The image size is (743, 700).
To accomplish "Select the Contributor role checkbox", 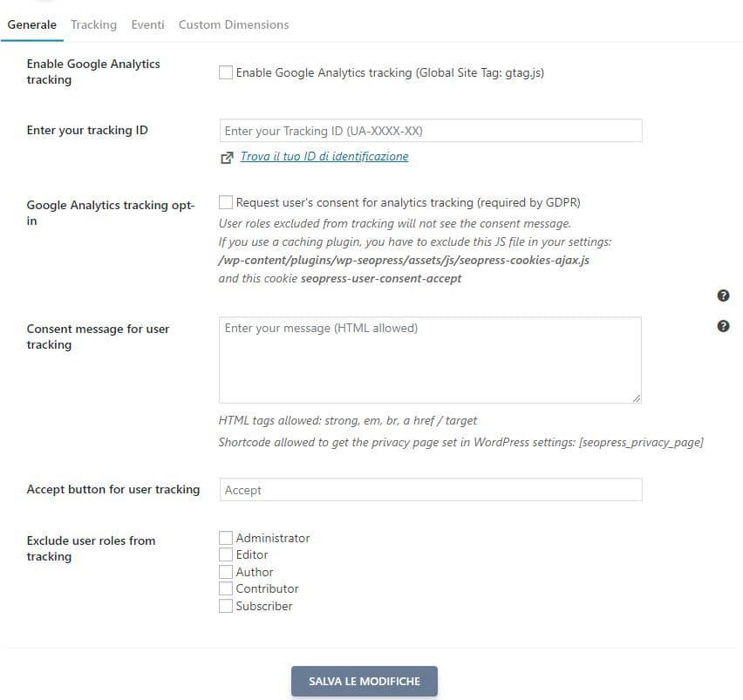I will 226,588.
